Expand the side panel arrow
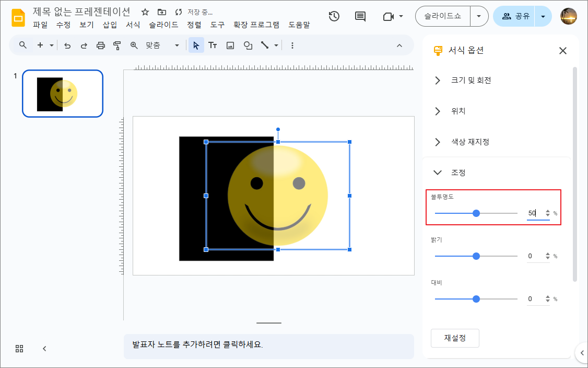 [582, 353]
